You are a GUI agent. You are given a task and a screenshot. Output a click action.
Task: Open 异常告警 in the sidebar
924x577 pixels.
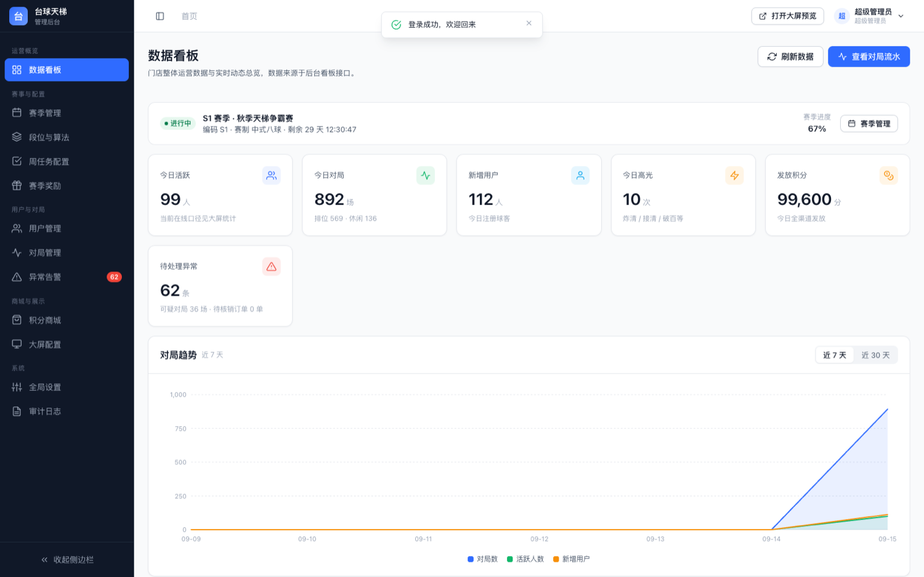(67, 277)
